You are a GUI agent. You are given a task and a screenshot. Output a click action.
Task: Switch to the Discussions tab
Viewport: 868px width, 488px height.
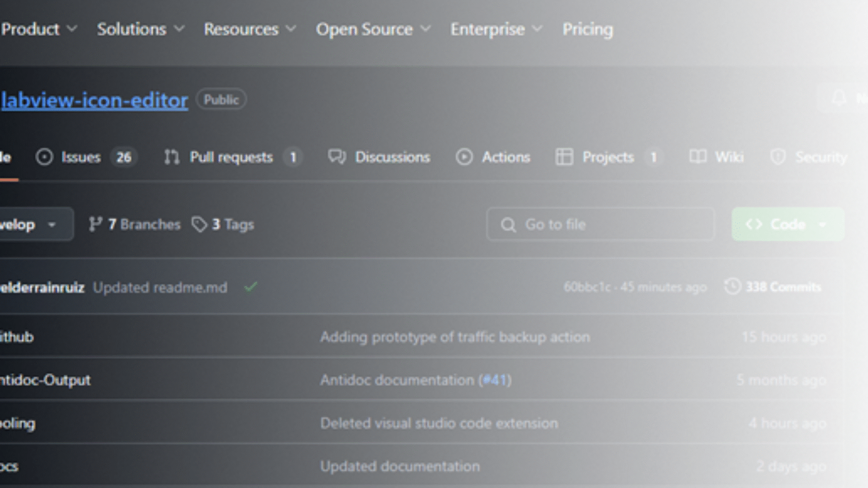(378, 157)
